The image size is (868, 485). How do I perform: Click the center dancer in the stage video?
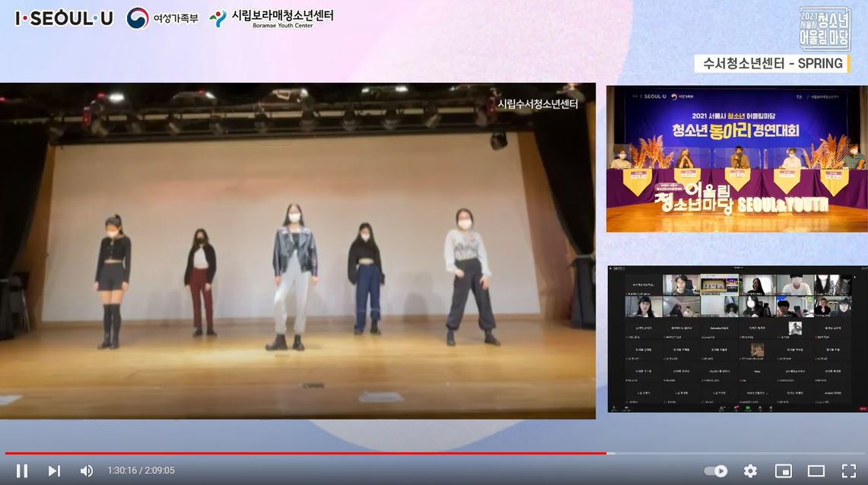point(295,275)
